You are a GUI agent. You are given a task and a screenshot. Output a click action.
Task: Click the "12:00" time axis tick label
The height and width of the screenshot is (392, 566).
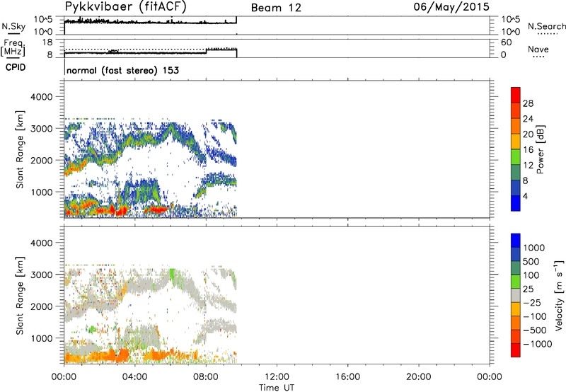click(277, 377)
